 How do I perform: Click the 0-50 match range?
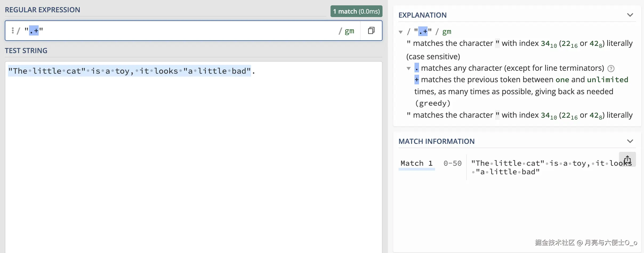tap(452, 163)
